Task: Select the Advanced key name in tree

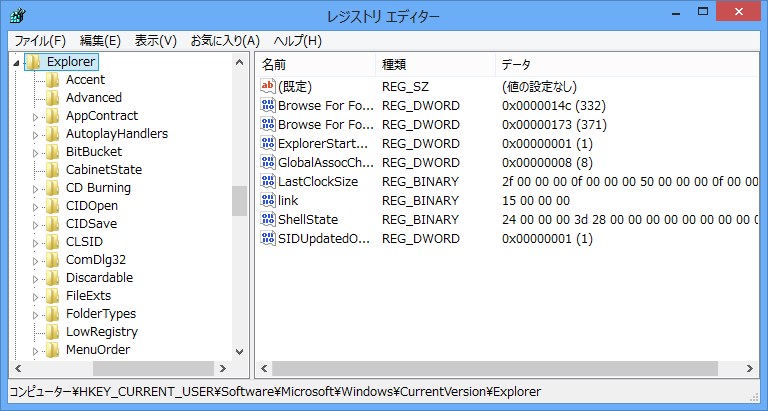Action: click(94, 98)
